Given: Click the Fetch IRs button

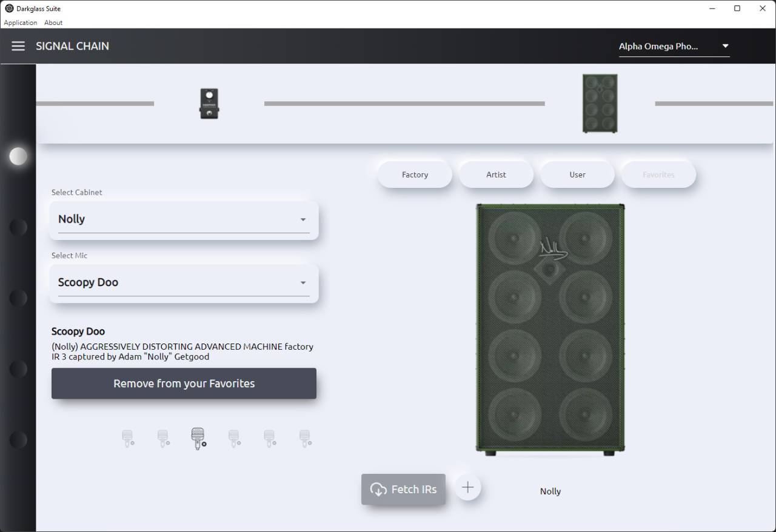Looking at the screenshot, I should [x=403, y=489].
